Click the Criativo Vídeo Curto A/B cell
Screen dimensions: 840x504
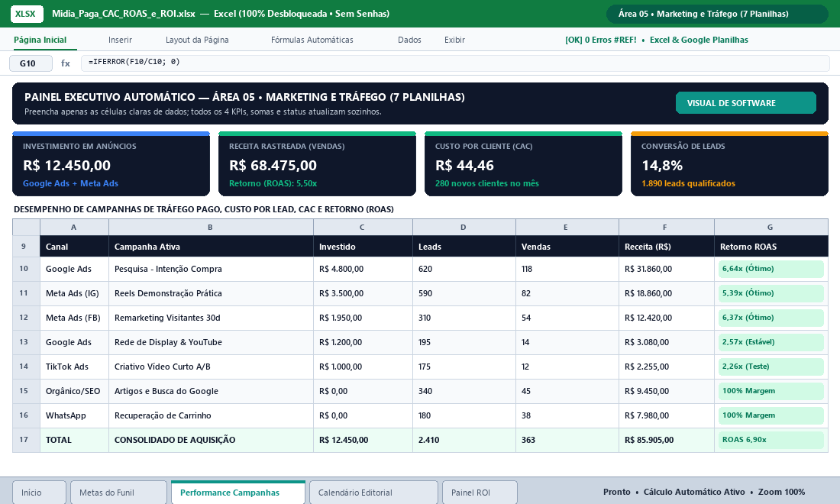pyautogui.click(x=211, y=367)
